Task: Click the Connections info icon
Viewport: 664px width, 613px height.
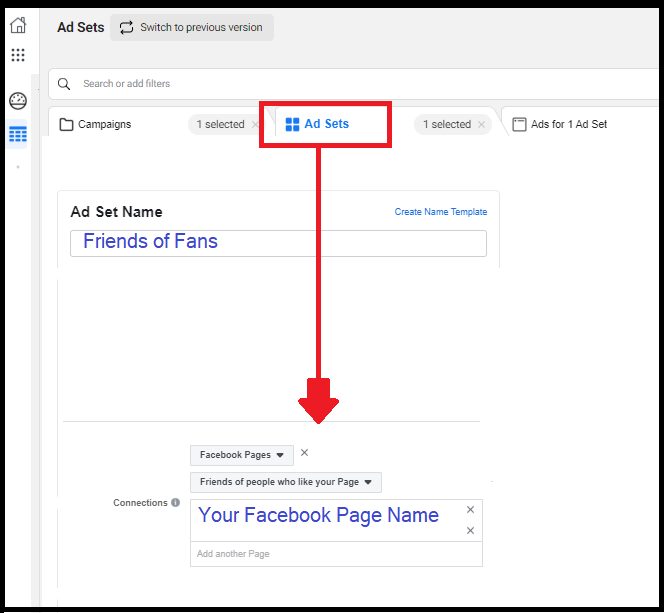Action: (176, 503)
